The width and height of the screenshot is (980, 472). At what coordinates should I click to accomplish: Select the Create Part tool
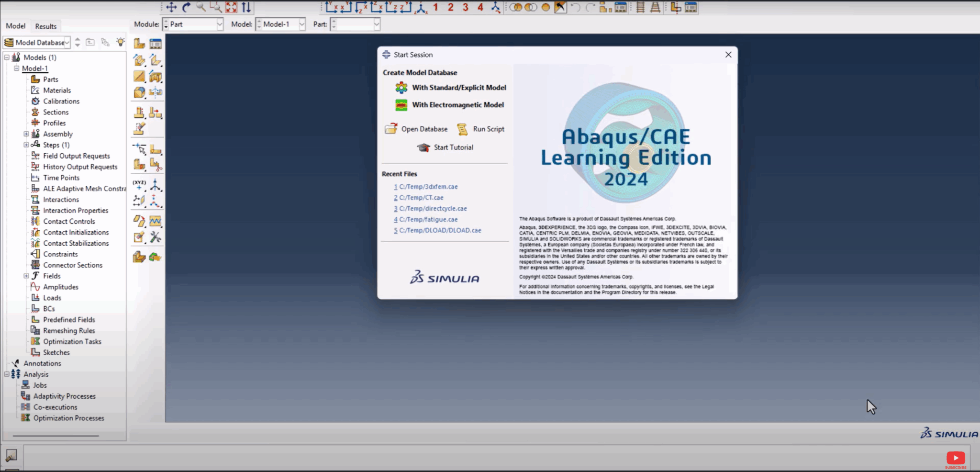pos(138,44)
